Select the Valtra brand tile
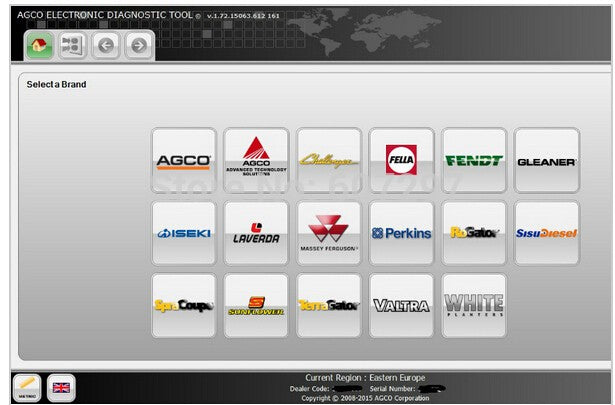This screenshot has width=615, height=405. click(401, 305)
